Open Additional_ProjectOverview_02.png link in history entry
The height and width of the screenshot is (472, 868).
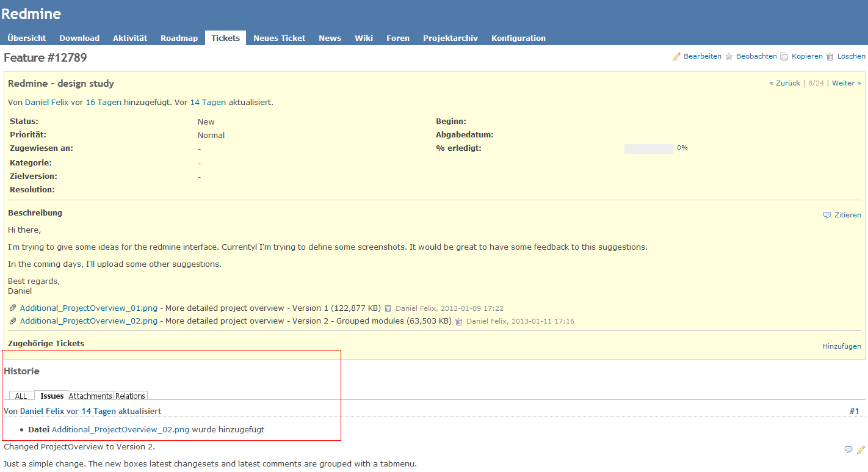(121, 430)
